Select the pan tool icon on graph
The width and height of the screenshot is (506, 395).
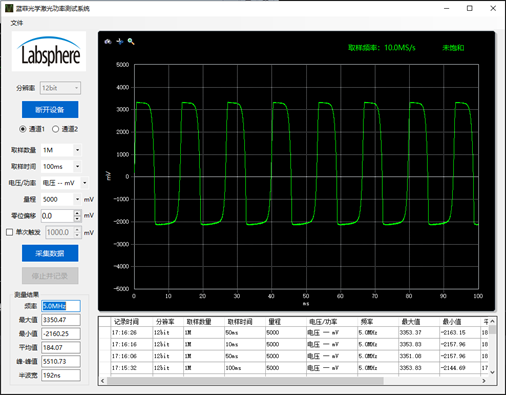point(120,42)
